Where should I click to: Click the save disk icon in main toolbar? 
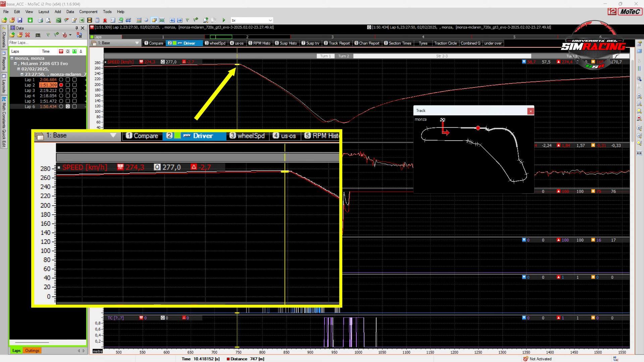(20, 20)
